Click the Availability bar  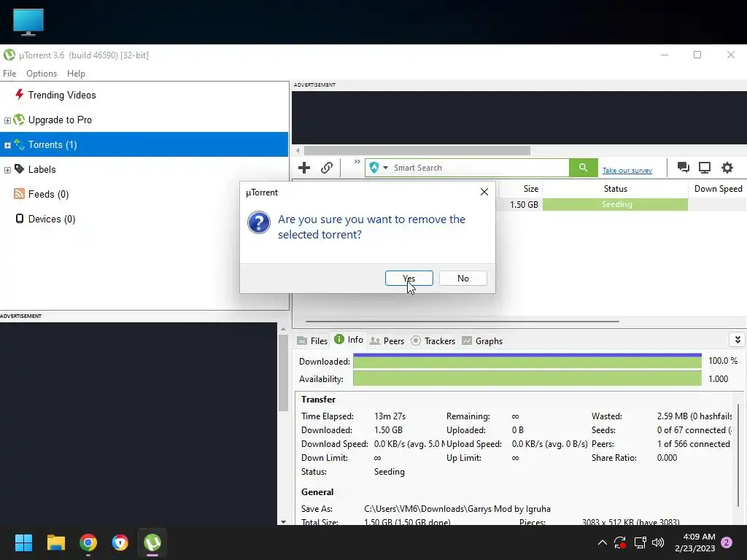click(x=527, y=378)
